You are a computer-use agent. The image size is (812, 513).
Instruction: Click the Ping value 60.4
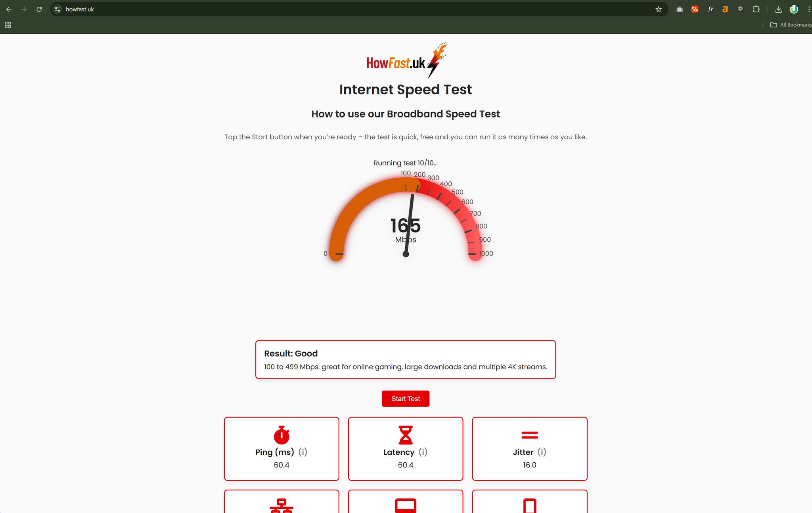[x=282, y=465]
